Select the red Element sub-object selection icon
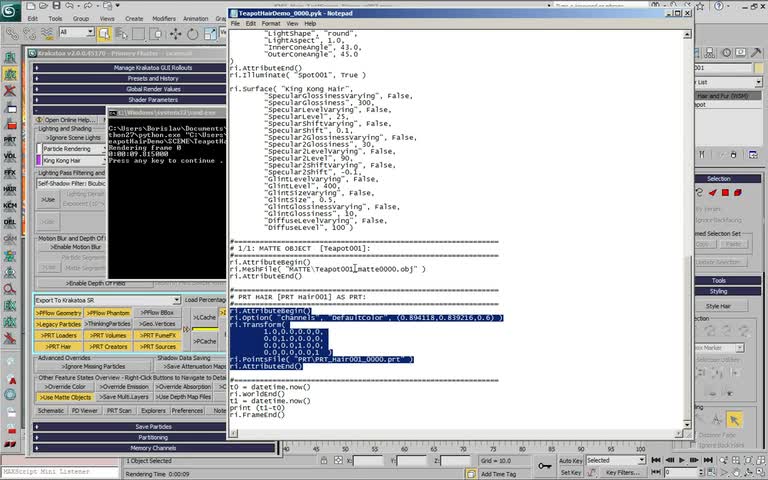Viewport: 768px width, 480px height. [x=738, y=192]
